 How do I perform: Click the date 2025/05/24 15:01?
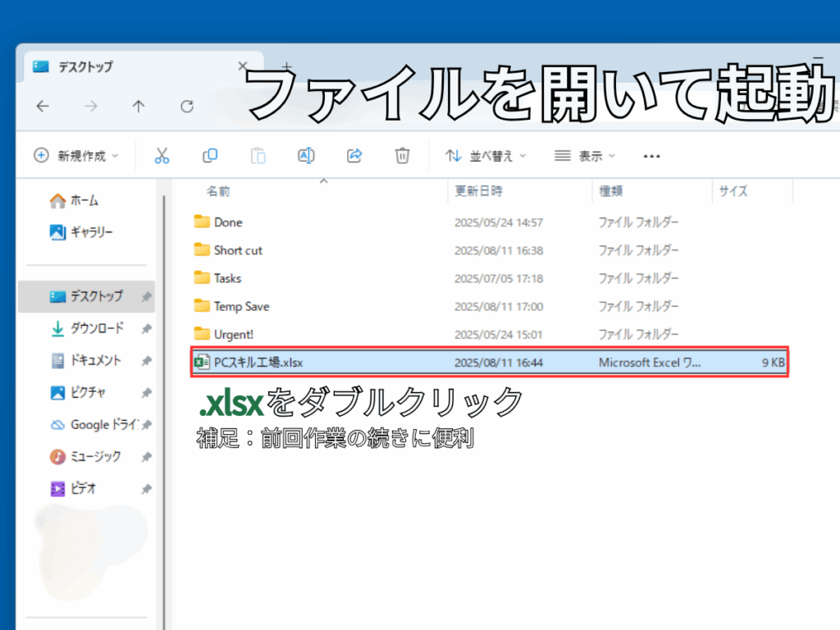(x=499, y=335)
